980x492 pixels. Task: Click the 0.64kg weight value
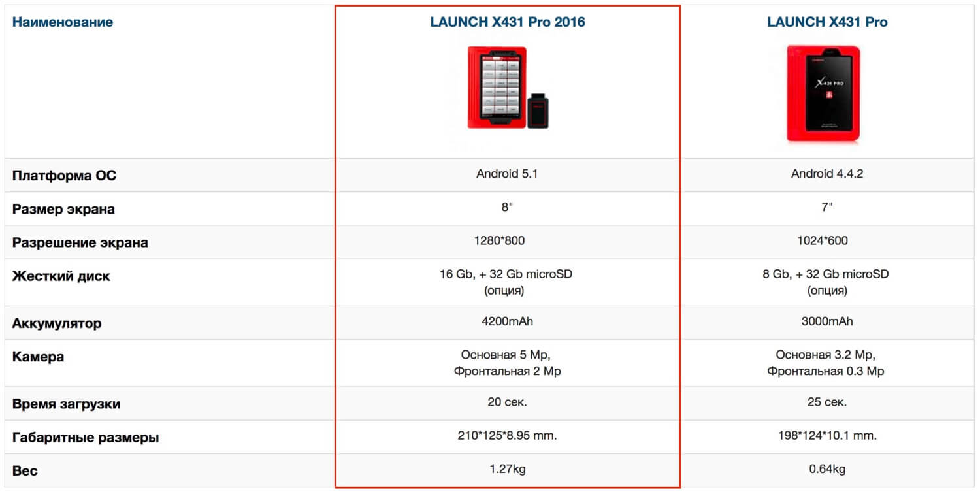pos(827,469)
